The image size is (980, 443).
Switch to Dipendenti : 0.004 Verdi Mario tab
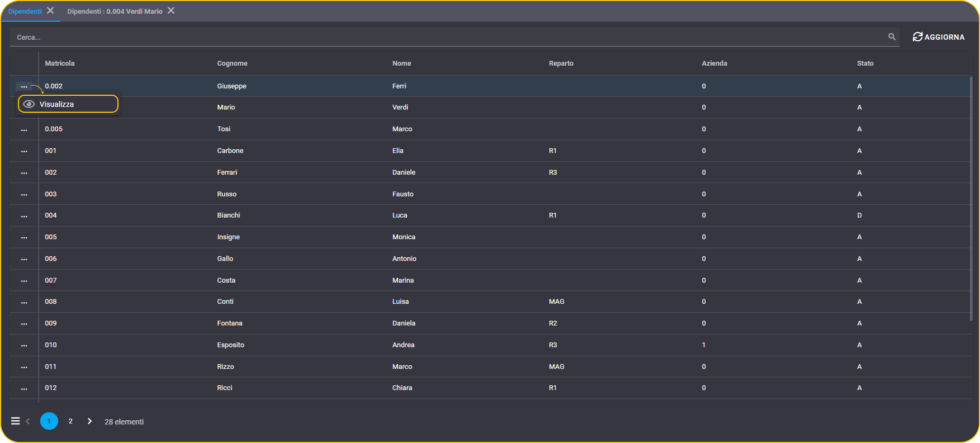coord(115,11)
